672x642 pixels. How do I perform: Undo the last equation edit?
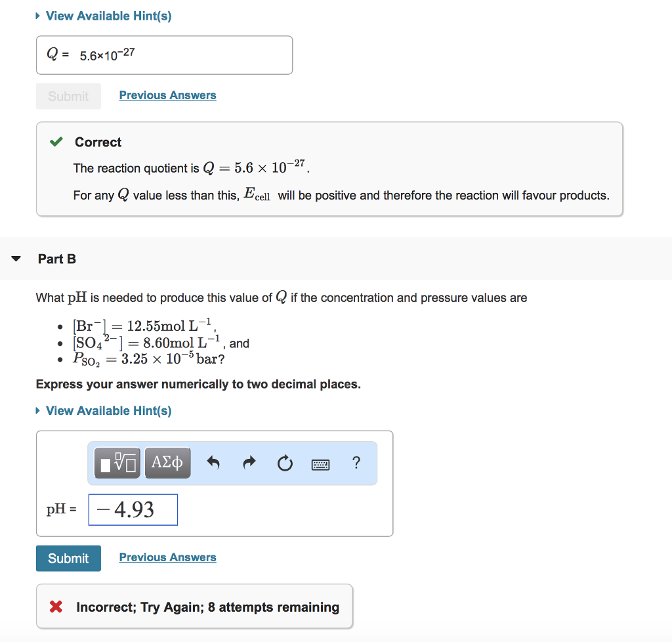[213, 463]
